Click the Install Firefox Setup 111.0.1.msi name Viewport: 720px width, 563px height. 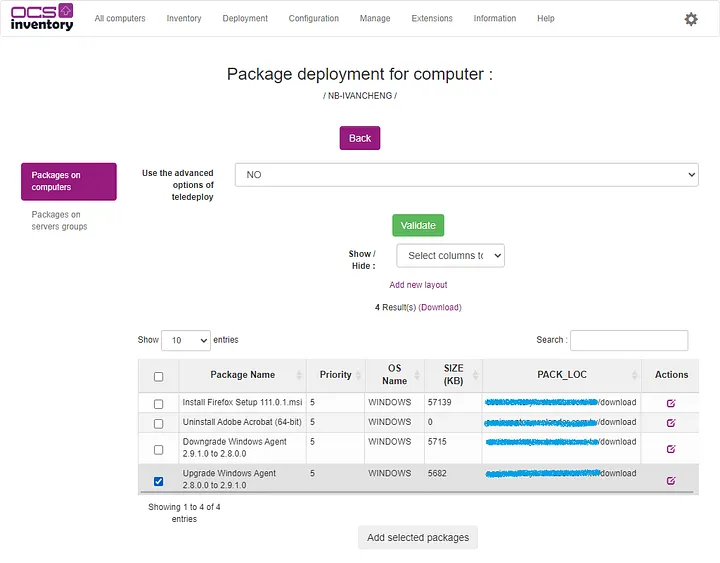coord(242,402)
